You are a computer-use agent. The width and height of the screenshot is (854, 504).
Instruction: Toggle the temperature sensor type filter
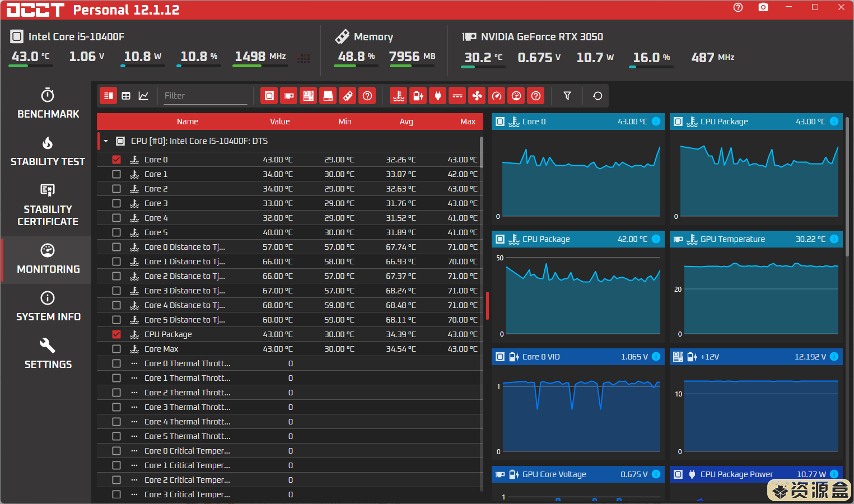click(x=399, y=96)
